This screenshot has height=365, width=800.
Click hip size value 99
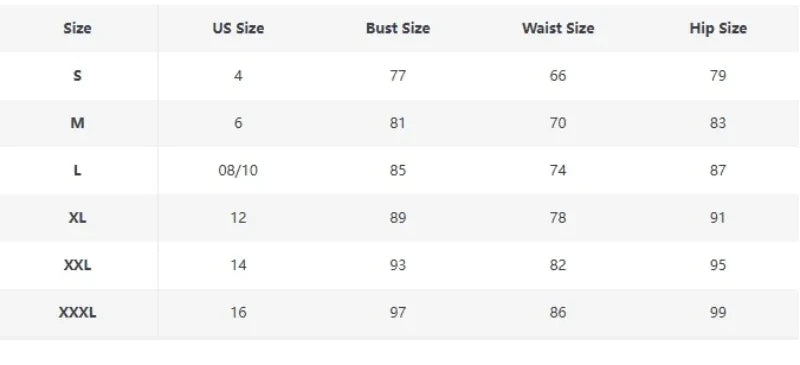[718, 312]
